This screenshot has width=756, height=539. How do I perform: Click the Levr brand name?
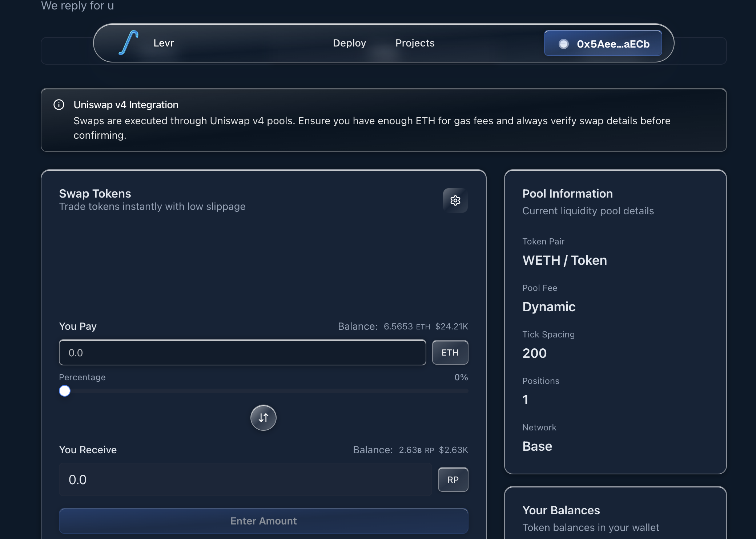click(164, 43)
